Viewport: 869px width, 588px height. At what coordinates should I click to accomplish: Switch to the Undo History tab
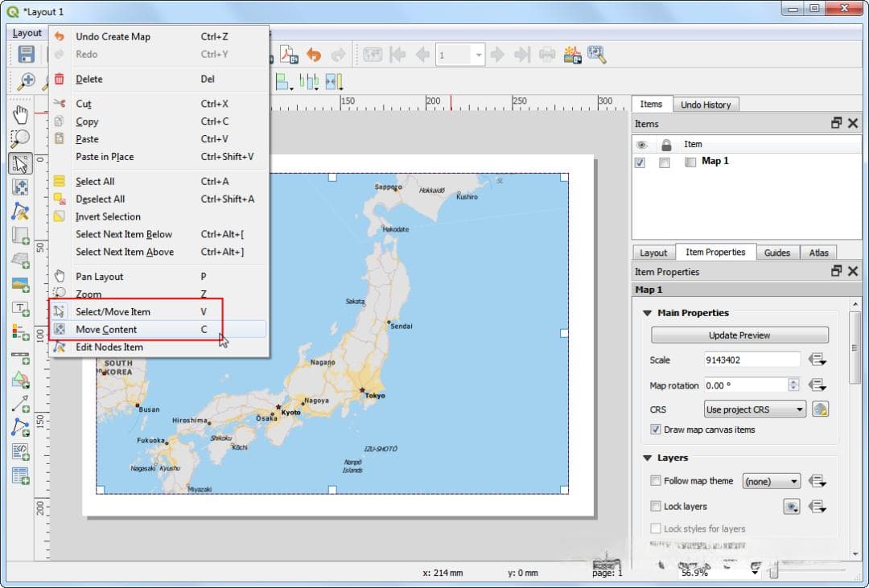coord(706,105)
